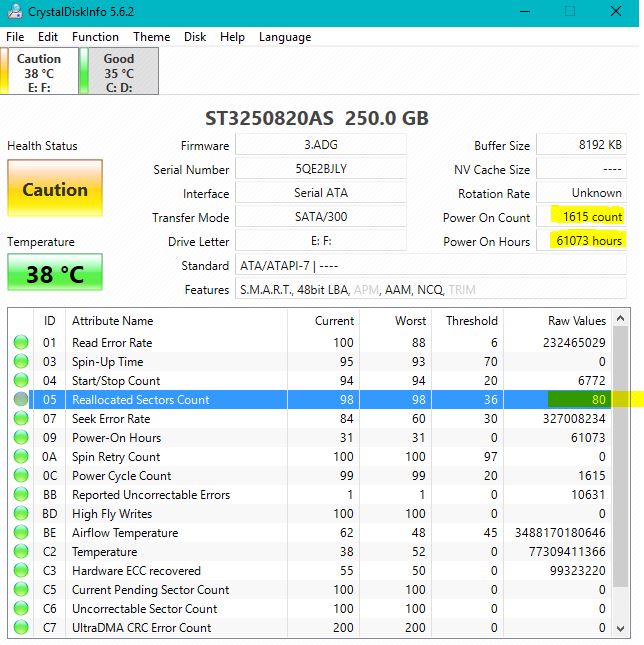The image size is (644, 645).
Task: Click the Interface field Serial ATA
Action: click(321, 193)
